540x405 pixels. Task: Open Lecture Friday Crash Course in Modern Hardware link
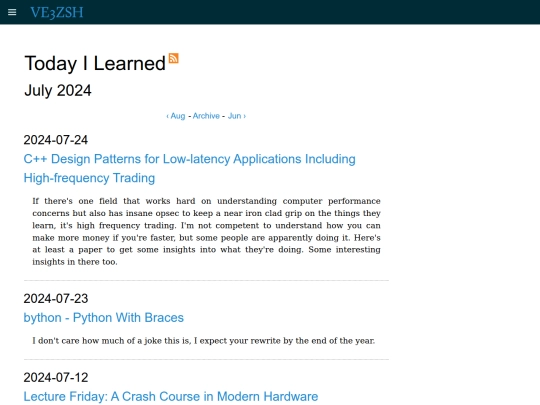171,396
